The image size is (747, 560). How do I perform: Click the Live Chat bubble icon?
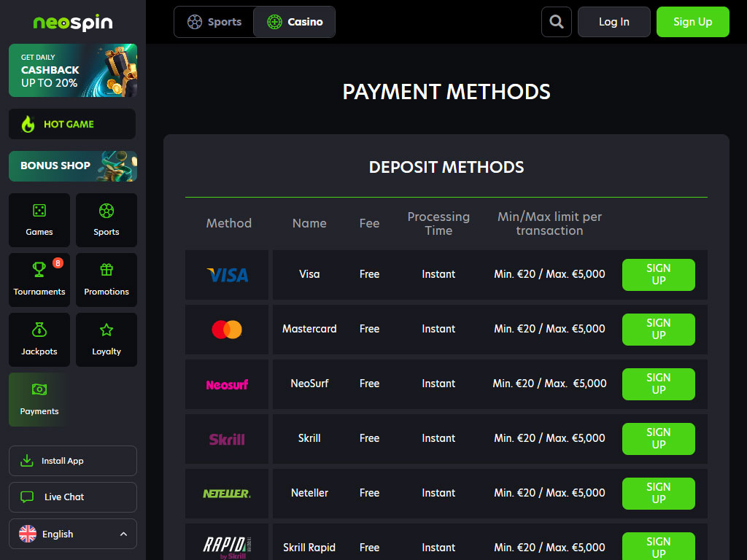point(27,497)
